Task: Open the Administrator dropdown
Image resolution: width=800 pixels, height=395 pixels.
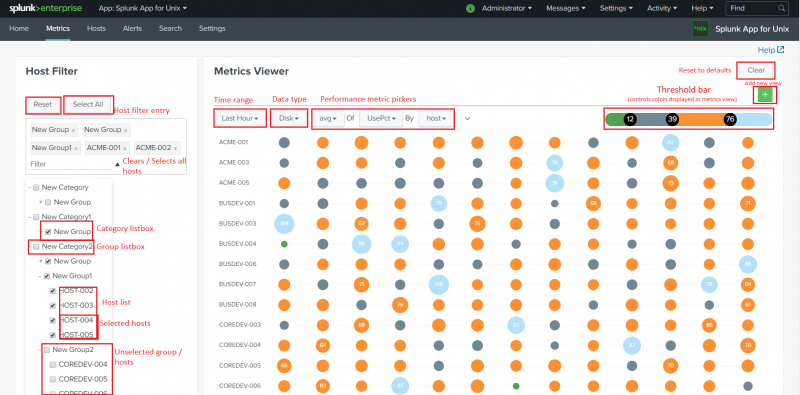Action: pyautogui.click(x=507, y=8)
